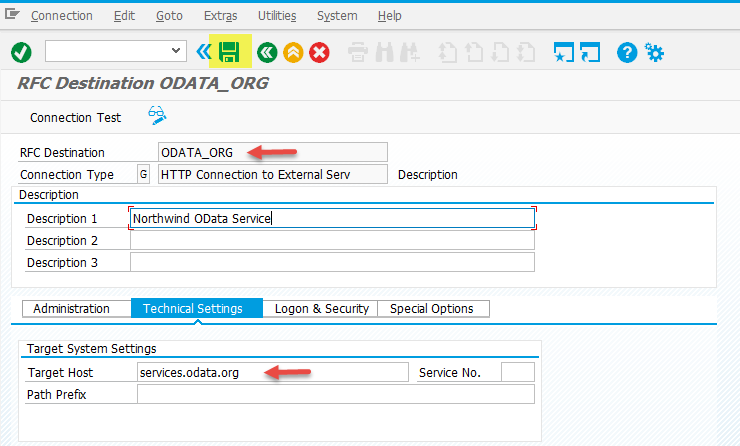The width and height of the screenshot is (740, 446).
Task: Open the Customize Local Layout gear icon
Action: [655, 52]
